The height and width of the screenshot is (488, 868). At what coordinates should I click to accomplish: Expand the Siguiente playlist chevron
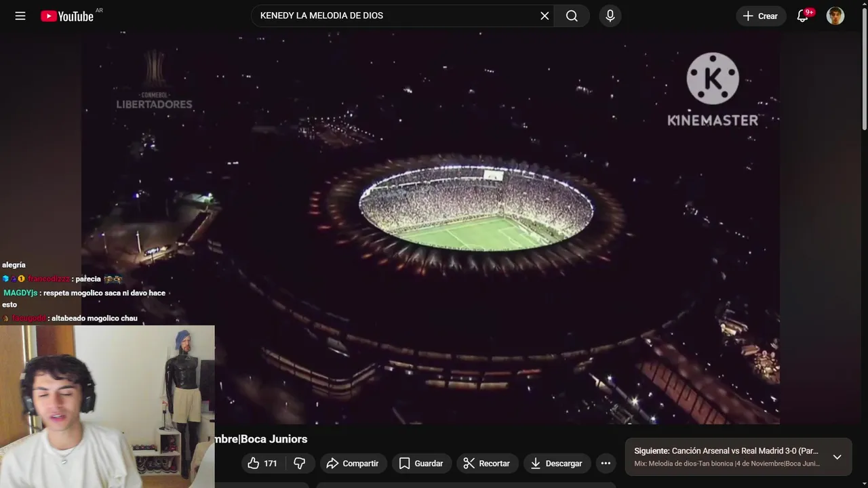[x=837, y=457]
